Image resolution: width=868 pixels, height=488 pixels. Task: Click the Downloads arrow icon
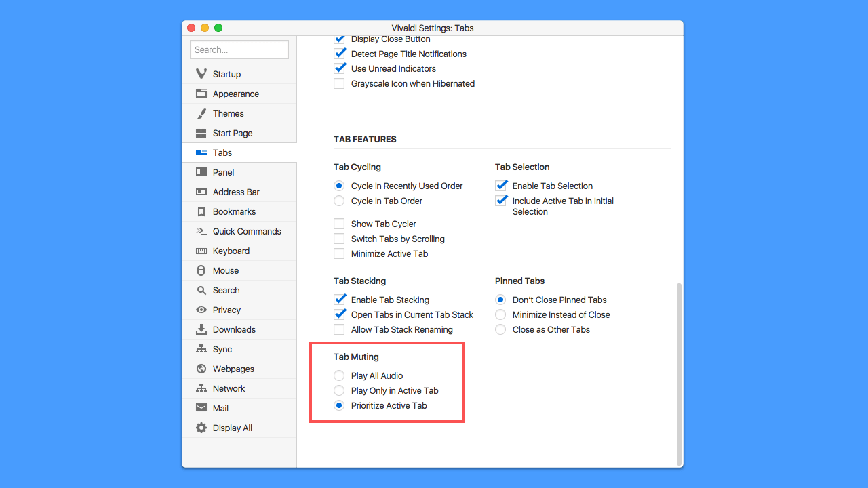click(x=201, y=329)
